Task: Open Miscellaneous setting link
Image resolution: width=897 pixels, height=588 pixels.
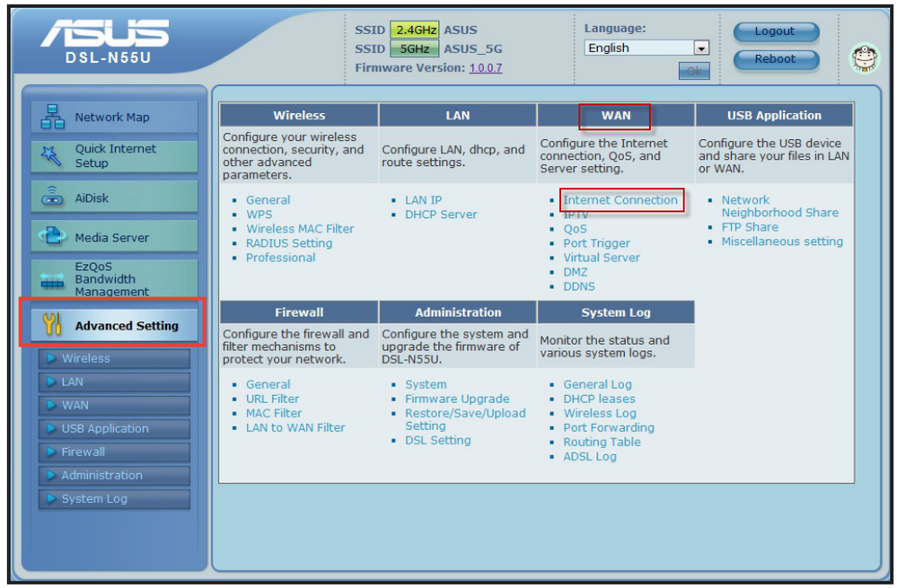Action: 782,241
